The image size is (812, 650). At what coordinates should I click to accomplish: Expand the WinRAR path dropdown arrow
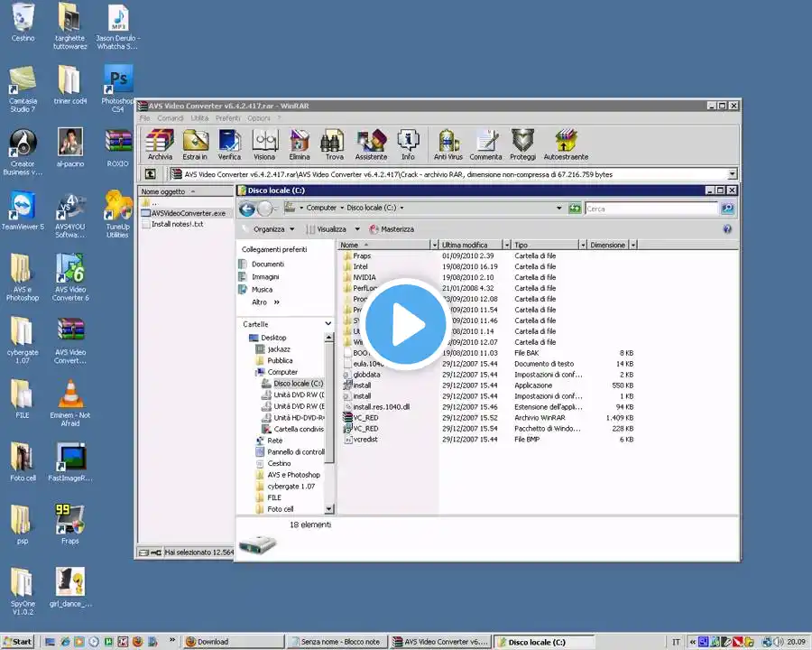[x=733, y=174]
